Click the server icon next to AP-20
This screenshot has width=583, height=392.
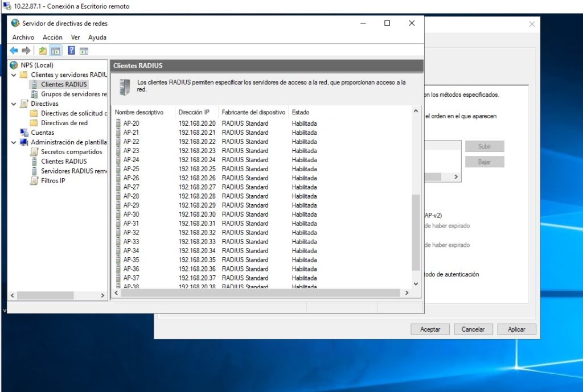pyautogui.click(x=118, y=123)
